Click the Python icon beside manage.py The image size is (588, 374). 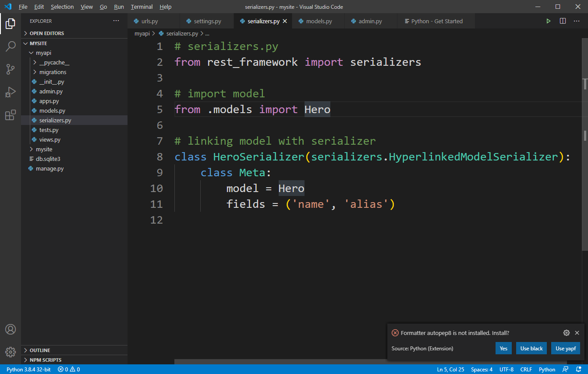click(31, 168)
